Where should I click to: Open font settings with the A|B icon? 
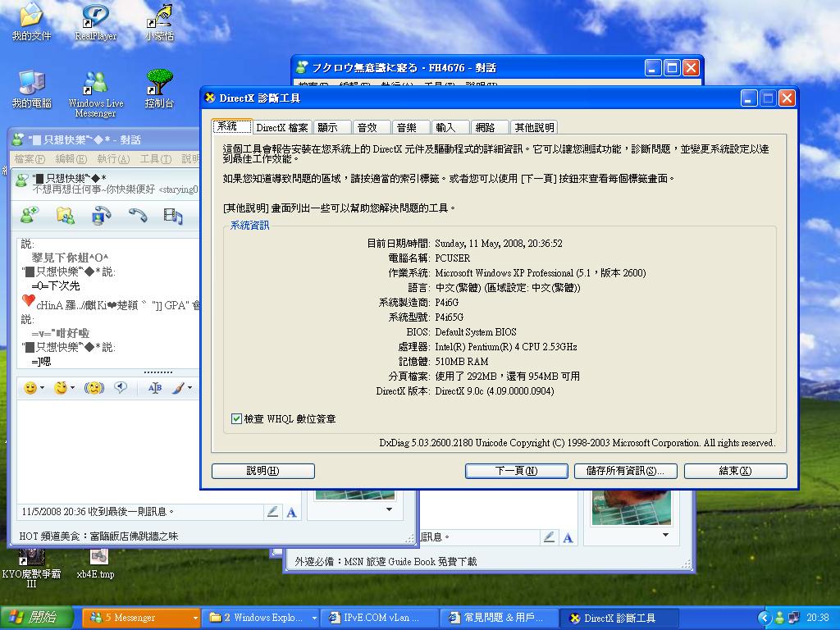[154, 388]
